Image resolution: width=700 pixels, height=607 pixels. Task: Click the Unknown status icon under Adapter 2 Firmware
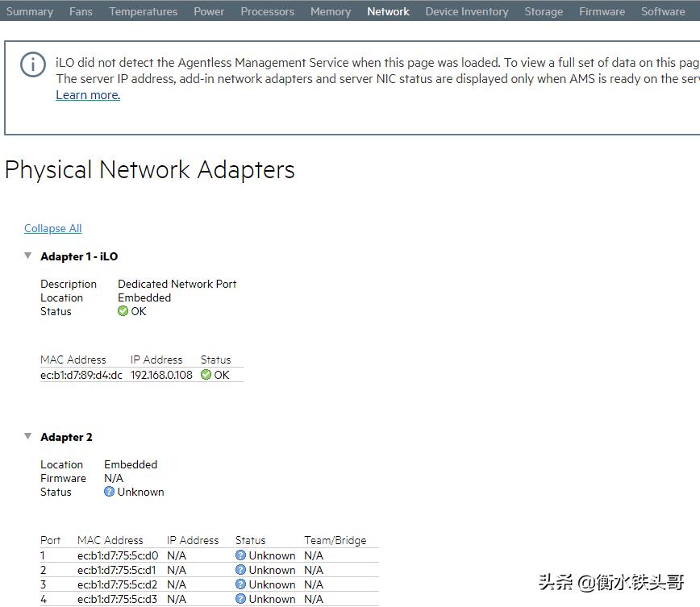point(109,492)
